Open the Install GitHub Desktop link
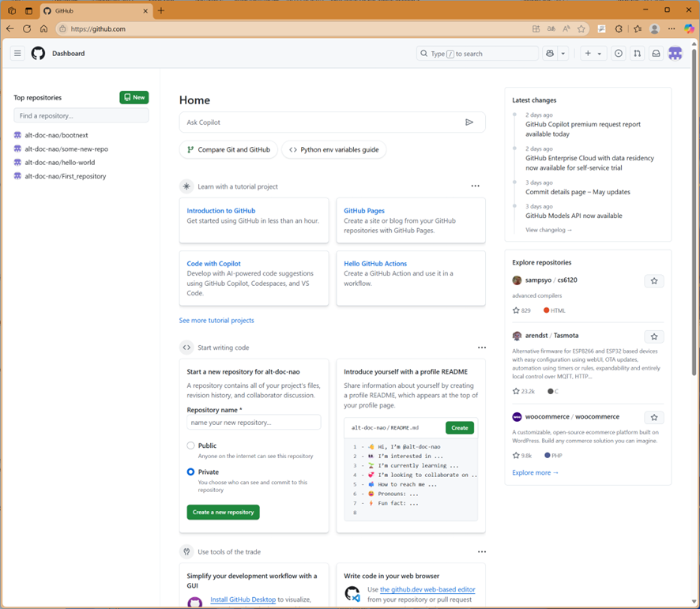 point(243,600)
